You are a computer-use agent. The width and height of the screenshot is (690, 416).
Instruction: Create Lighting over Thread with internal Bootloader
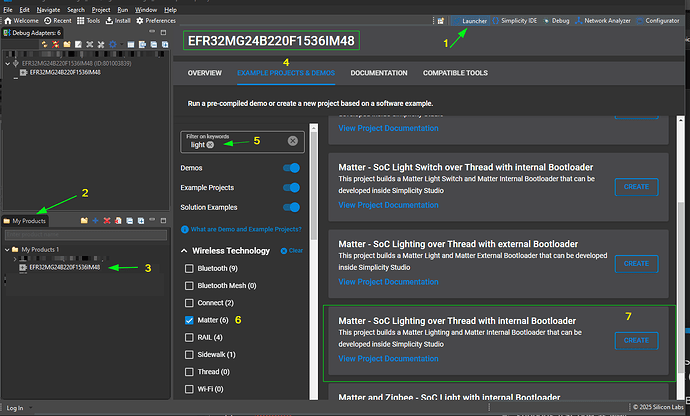(636, 340)
